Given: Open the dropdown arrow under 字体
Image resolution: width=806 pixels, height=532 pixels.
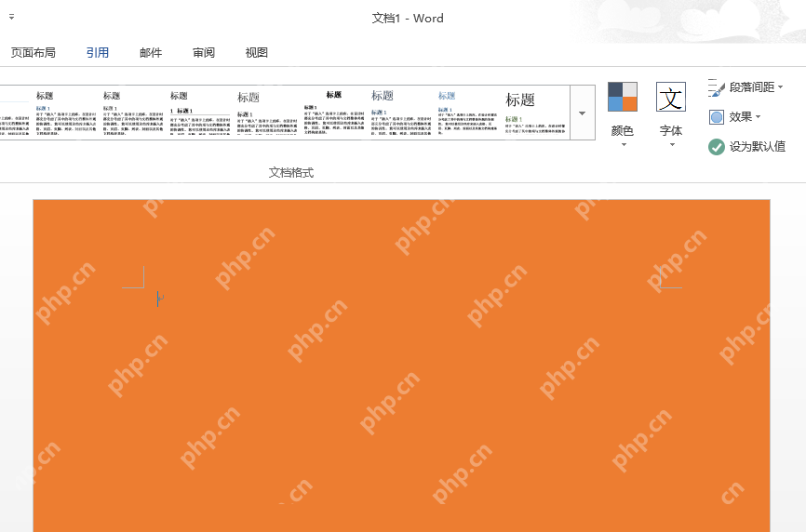Looking at the screenshot, I should (672, 145).
